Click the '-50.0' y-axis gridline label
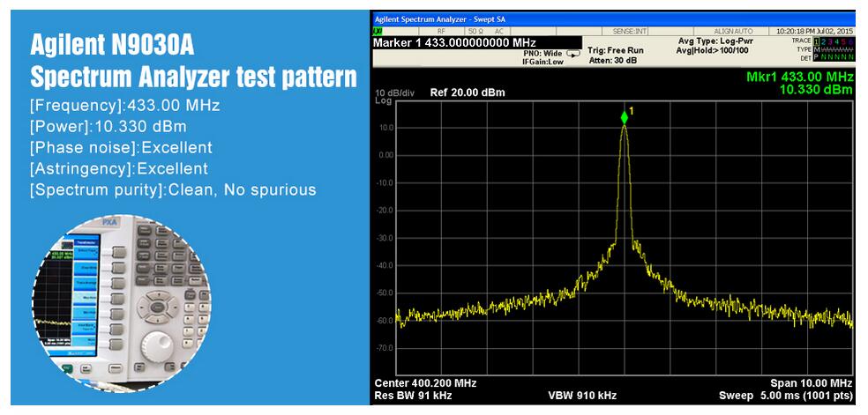The width and height of the screenshot is (868, 415). click(x=385, y=293)
